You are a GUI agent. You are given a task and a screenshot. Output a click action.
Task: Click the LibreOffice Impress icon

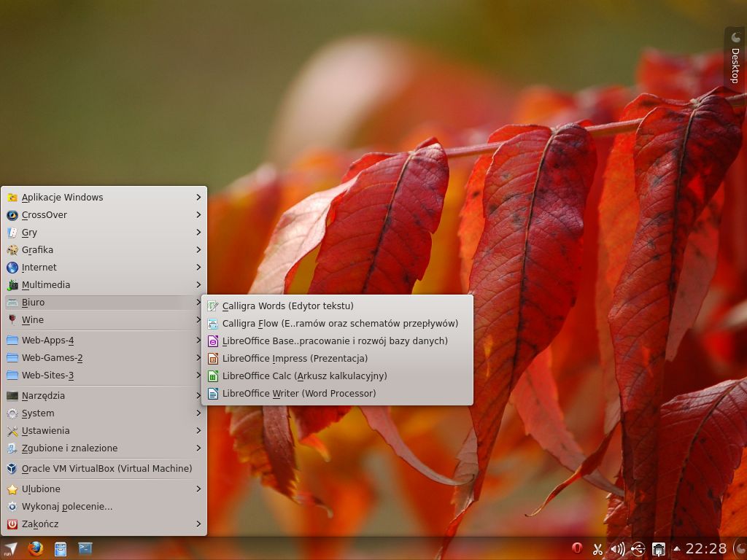click(x=213, y=359)
